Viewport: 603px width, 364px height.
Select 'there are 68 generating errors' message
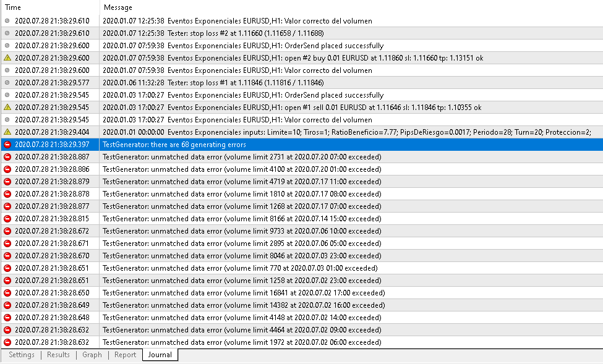174,145
